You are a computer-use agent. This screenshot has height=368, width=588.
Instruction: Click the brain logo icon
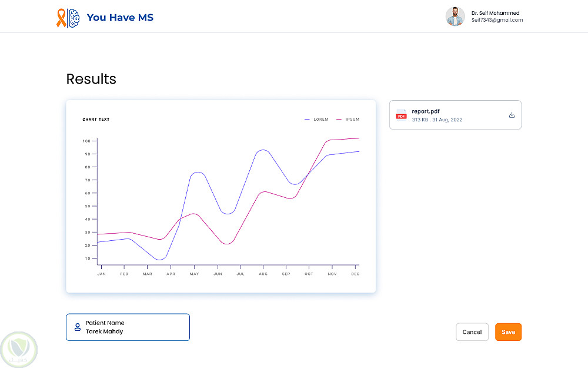(x=73, y=18)
